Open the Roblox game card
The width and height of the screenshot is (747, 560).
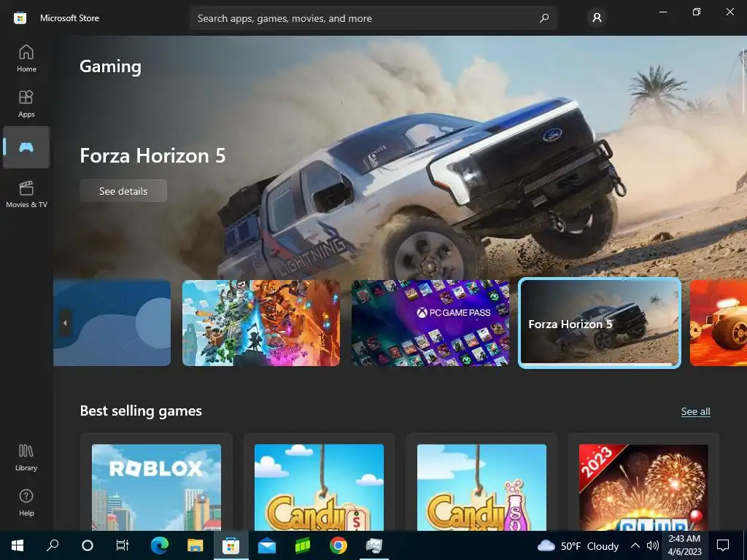pos(156,482)
